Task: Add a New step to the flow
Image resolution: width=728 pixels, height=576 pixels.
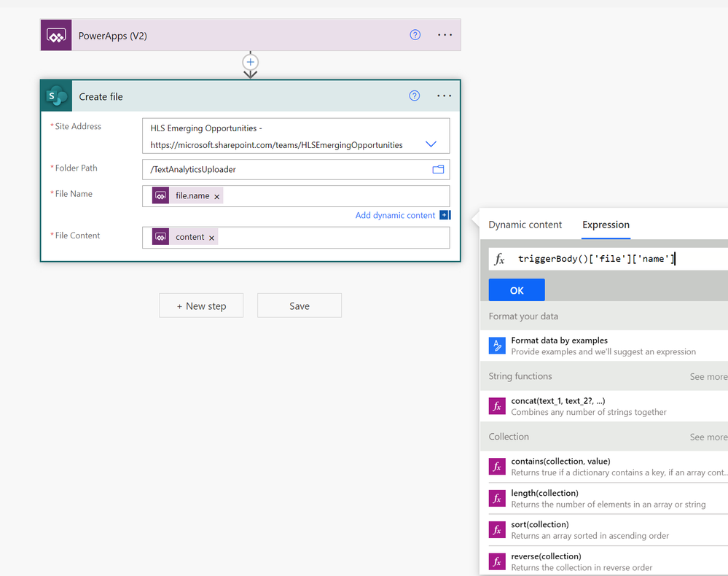Action: pyautogui.click(x=201, y=305)
